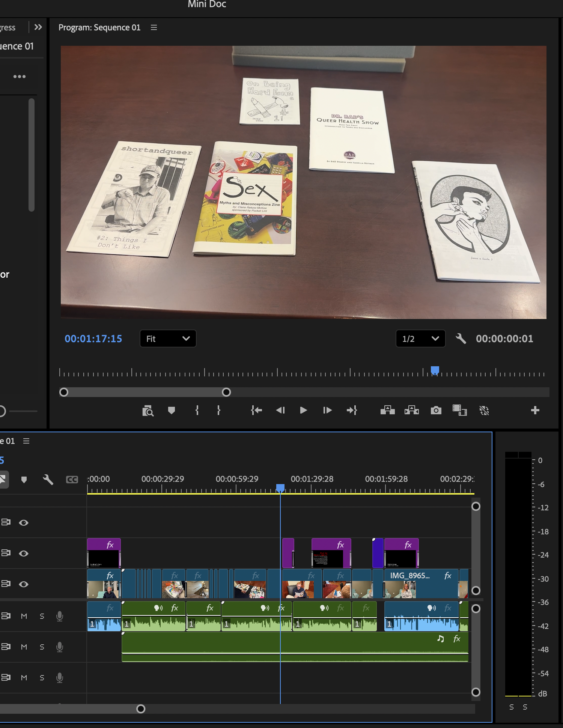
Task: Solo the third audio track
Action: click(x=42, y=678)
